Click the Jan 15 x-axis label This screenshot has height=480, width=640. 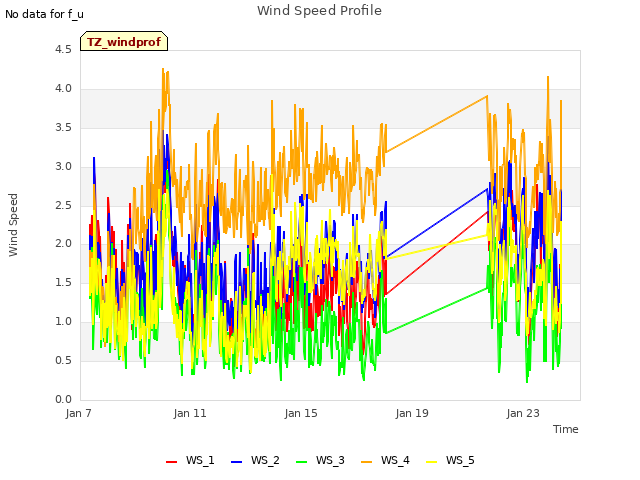(x=301, y=413)
